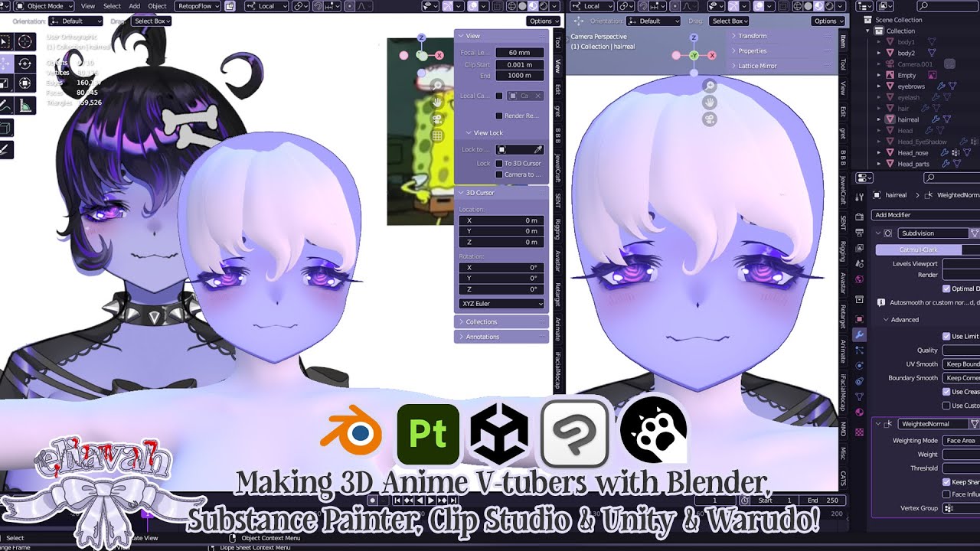This screenshot has height=551, width=980.
Task: Expand the Collections panel
Action: [501, 322]
